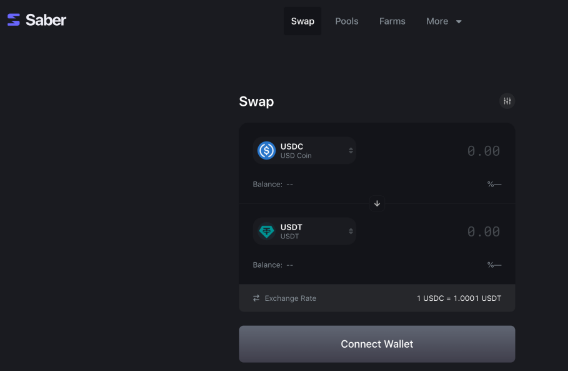Click the USDC coin icon
Viewport: 568px width, 371px height.
267,150
